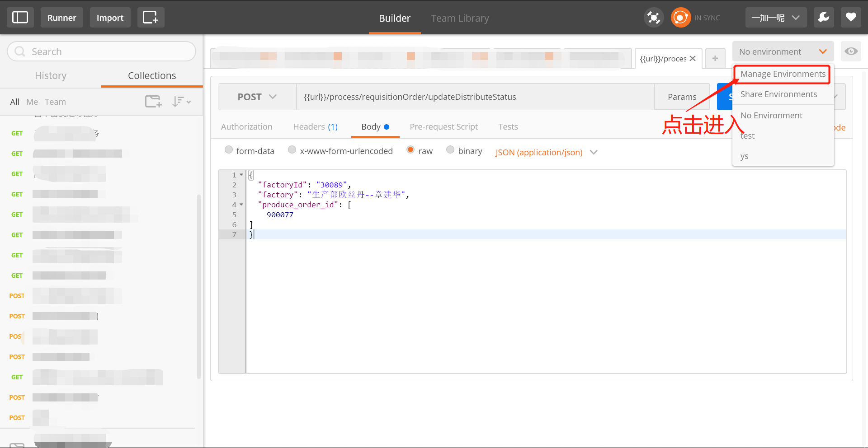Click the collections list scrollbar
This screenshot has height=448, width=868.
click(x=198, y=287)
